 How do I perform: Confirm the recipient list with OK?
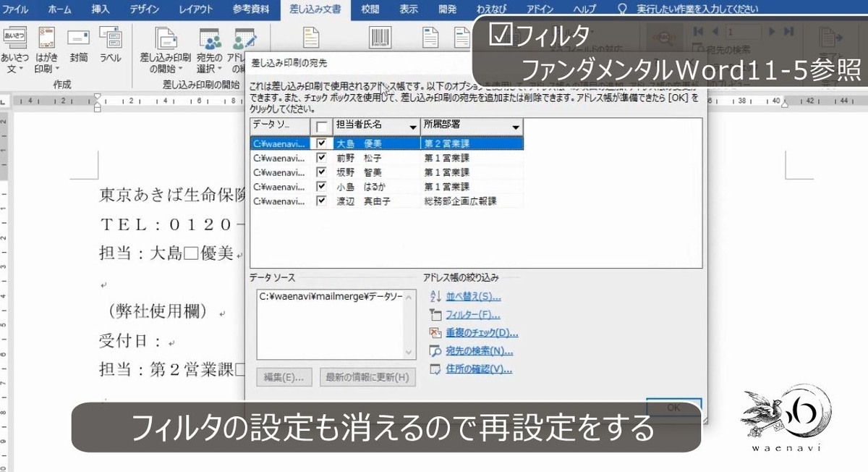(673, 407)
